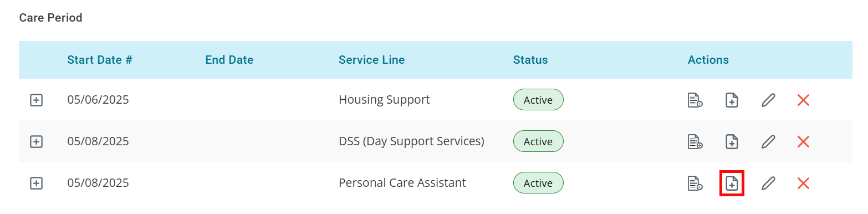The height and width of the screenshot is (214, 868).
Task: Sort by Service Line column header
Action: click(372, 60)
